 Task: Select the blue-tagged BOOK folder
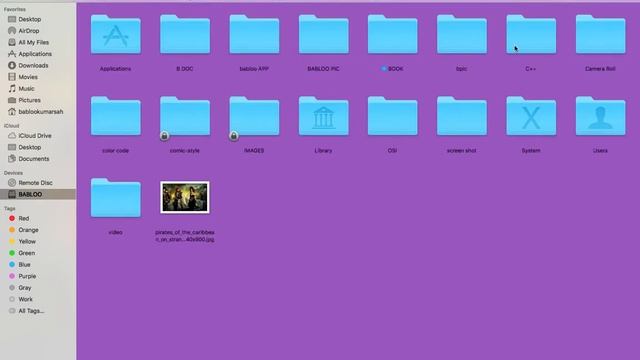393,35
